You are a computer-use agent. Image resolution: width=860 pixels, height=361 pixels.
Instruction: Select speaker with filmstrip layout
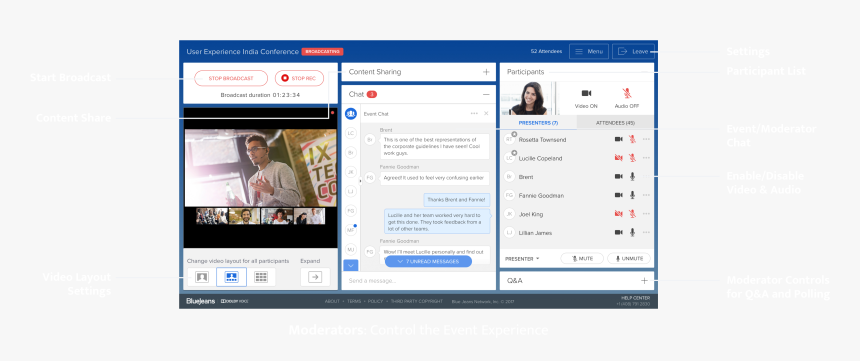231,277
